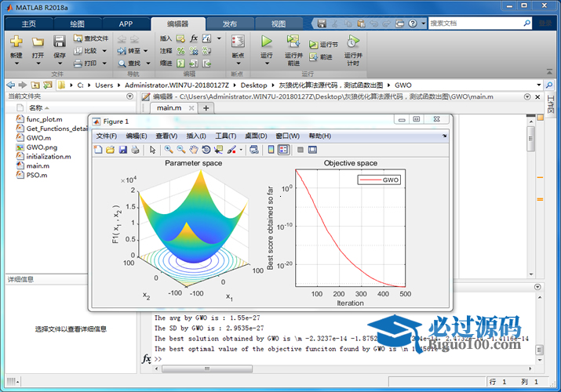Click the 新建 (New) plus icon
This screenshot has width=561, height=392.
[x=16, y=42]
